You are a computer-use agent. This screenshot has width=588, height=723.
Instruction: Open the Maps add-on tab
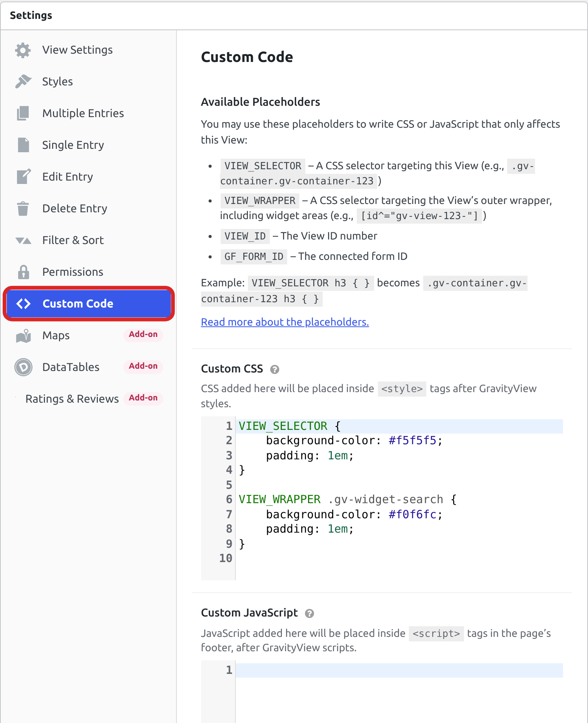click(89, 335)
